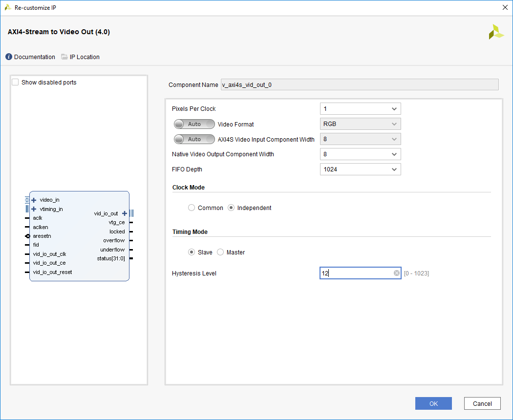
Task: Enable Show disabled ports checkbox
Action: coord(15,82)
